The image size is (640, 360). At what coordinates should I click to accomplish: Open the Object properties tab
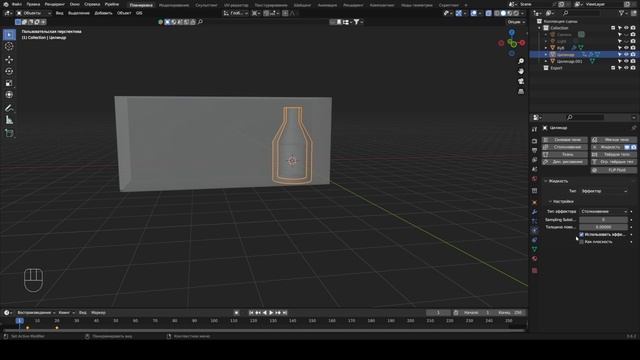click(534, 202)
